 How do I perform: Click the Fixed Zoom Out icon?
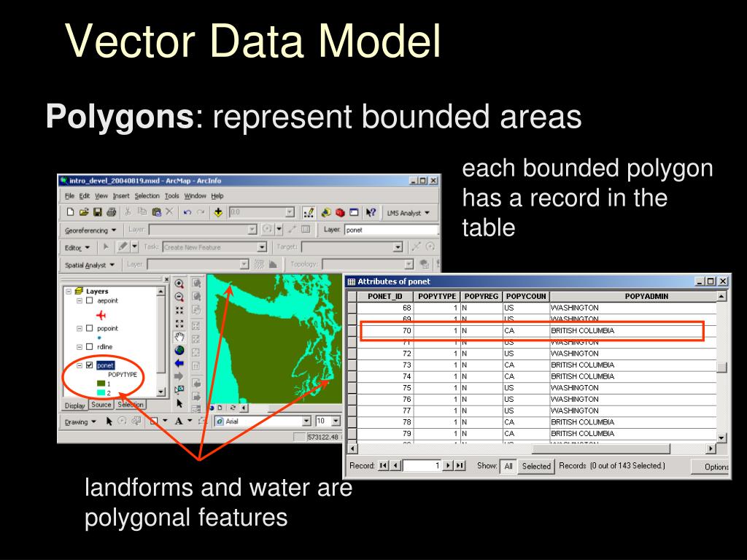click(x=179, y=324)
